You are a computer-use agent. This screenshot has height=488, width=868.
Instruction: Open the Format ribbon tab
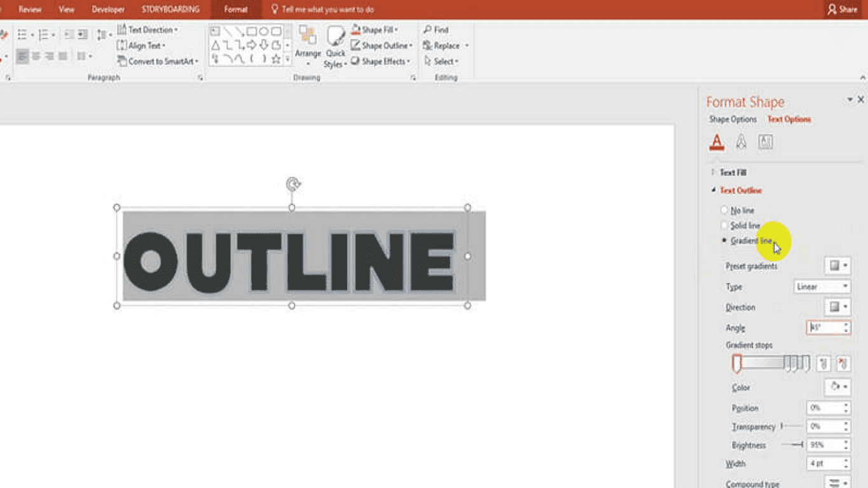click(x=236, y=10)
